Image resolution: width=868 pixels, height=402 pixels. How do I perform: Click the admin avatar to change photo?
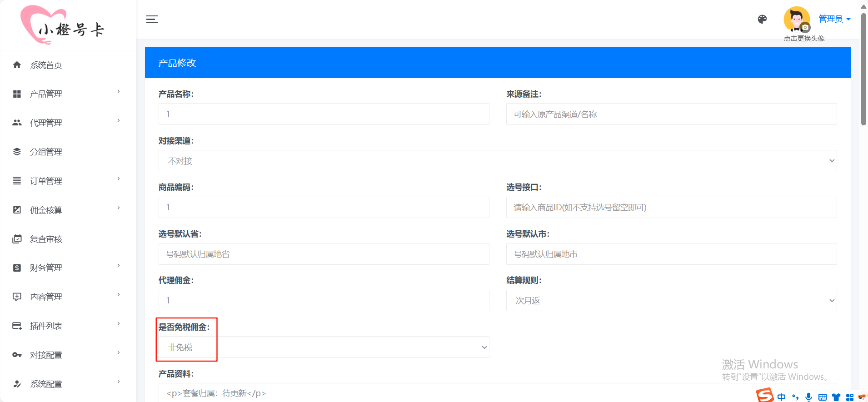click(797, 20)
